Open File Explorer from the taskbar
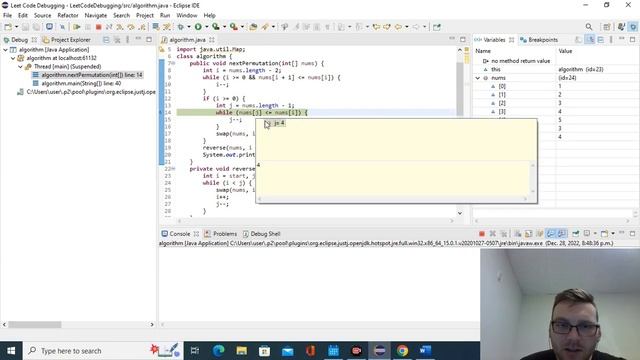The height and width of the screenshot is (360, 640). 241,351
